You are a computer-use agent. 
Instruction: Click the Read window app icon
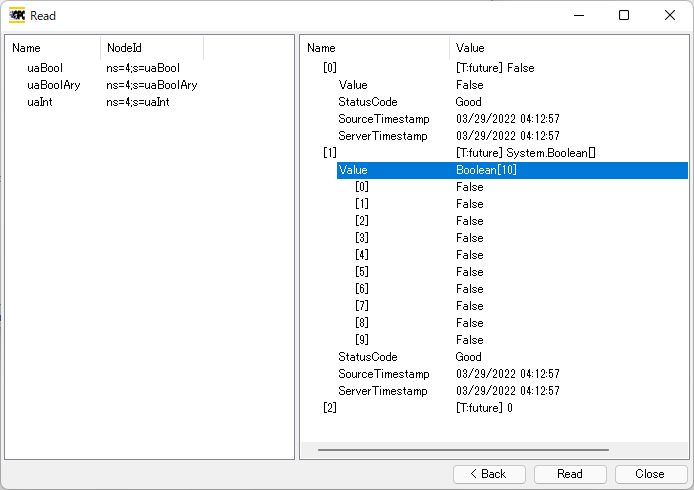pyautogui.click(x=17, y=16)
